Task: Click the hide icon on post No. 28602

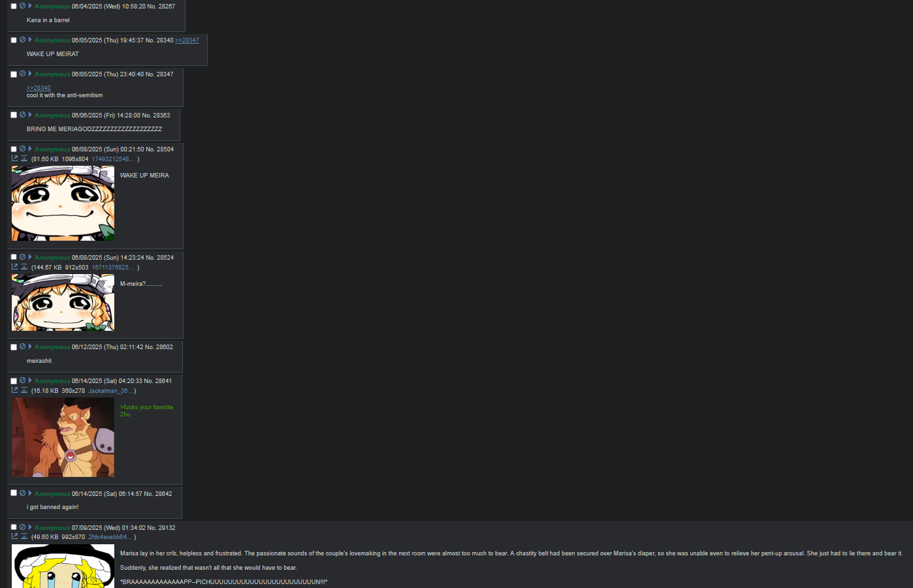Action: click(x=22, y=347)
